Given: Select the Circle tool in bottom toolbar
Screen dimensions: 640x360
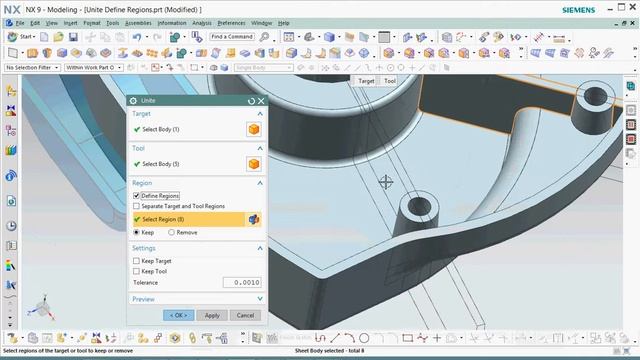Looking at the screenshot, I should click(x=364, y=338).
